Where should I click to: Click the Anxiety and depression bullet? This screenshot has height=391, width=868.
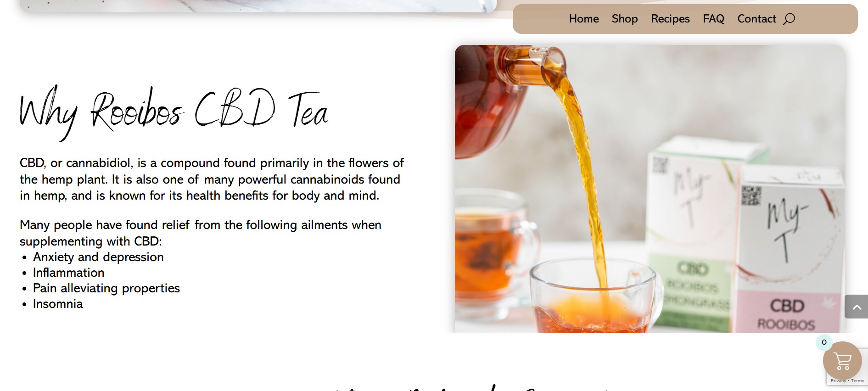tap(98, 257)
